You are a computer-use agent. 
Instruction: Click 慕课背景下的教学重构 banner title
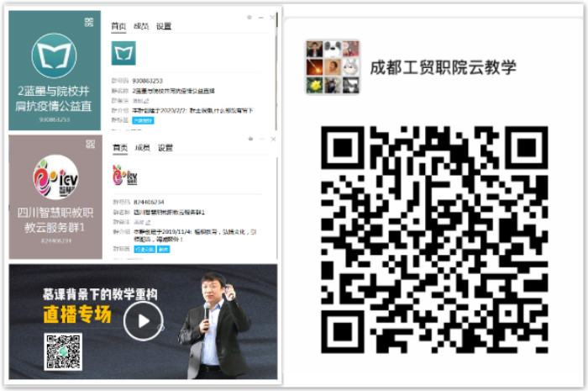click(x=100, y=294)
